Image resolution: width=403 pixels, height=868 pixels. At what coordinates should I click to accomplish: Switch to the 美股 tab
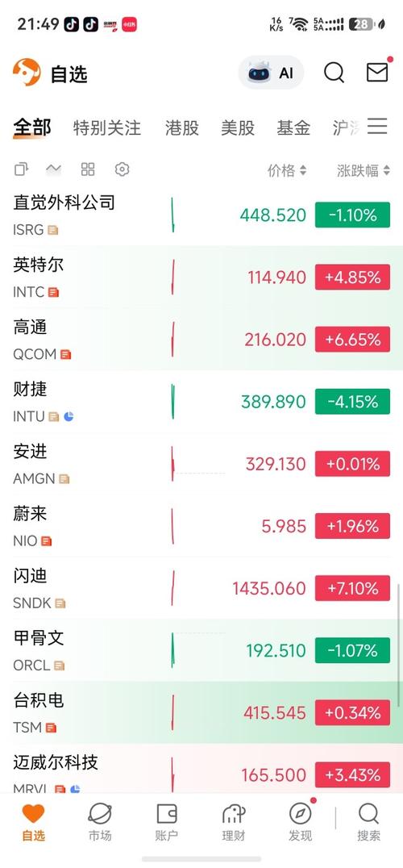(238, 128)
